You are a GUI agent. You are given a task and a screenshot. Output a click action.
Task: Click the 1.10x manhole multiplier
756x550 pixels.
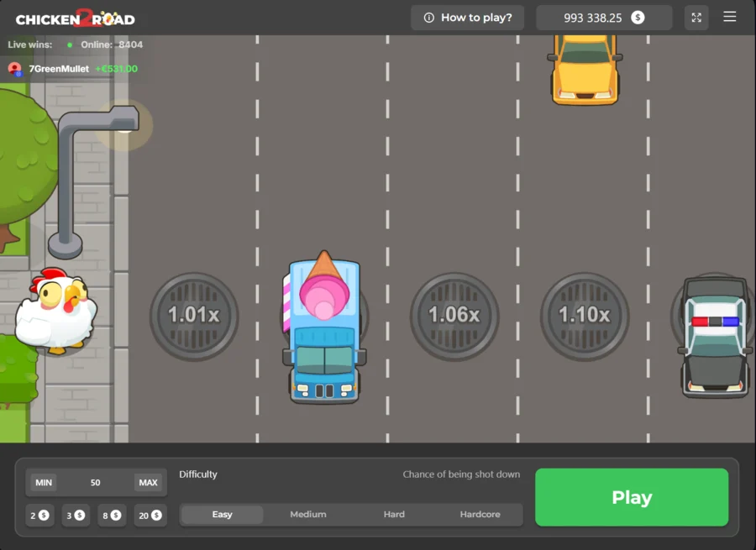pyautogui.click(x=585, y=317)
